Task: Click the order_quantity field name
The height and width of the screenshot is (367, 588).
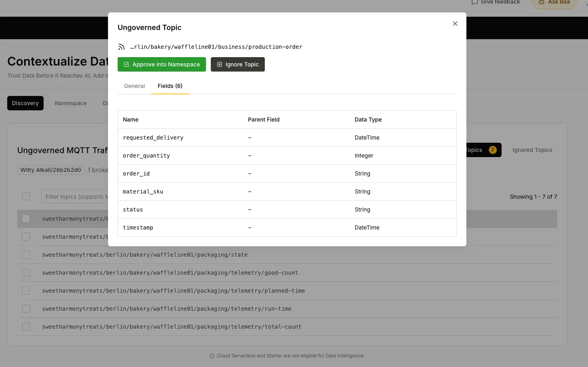Action: (146, 156)
